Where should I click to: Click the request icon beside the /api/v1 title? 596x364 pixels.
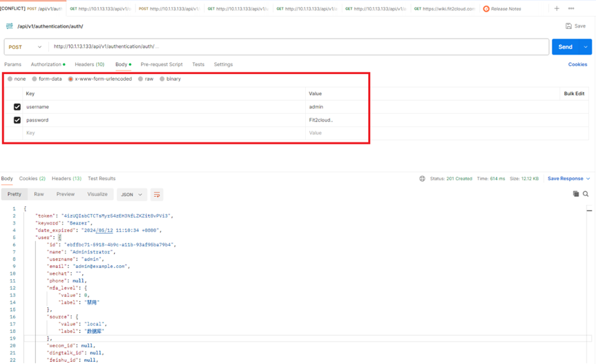9,26
